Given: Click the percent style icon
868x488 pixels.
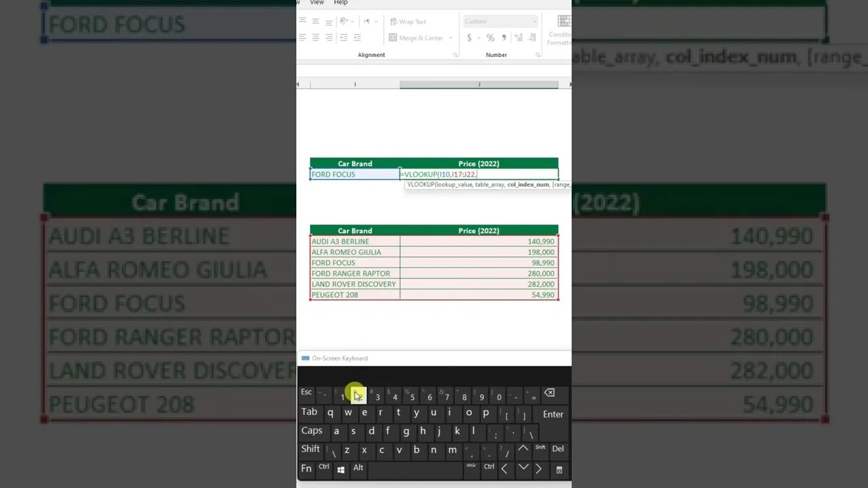Looking at the screenshot, I should pos(490,38).
